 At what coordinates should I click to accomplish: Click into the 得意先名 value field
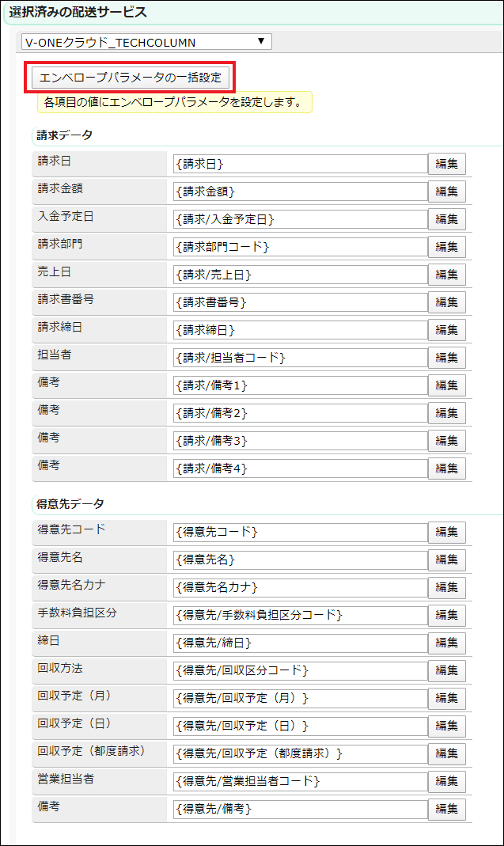300,560
